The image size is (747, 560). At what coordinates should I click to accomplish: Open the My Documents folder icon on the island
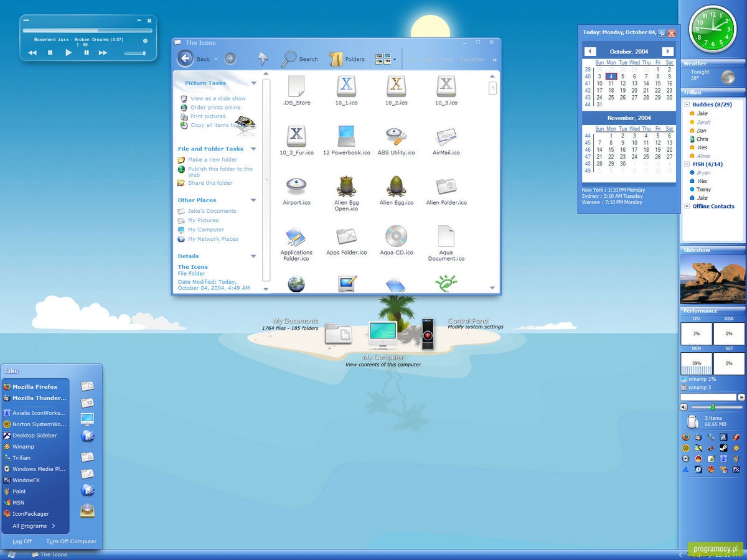click(338, 334)
